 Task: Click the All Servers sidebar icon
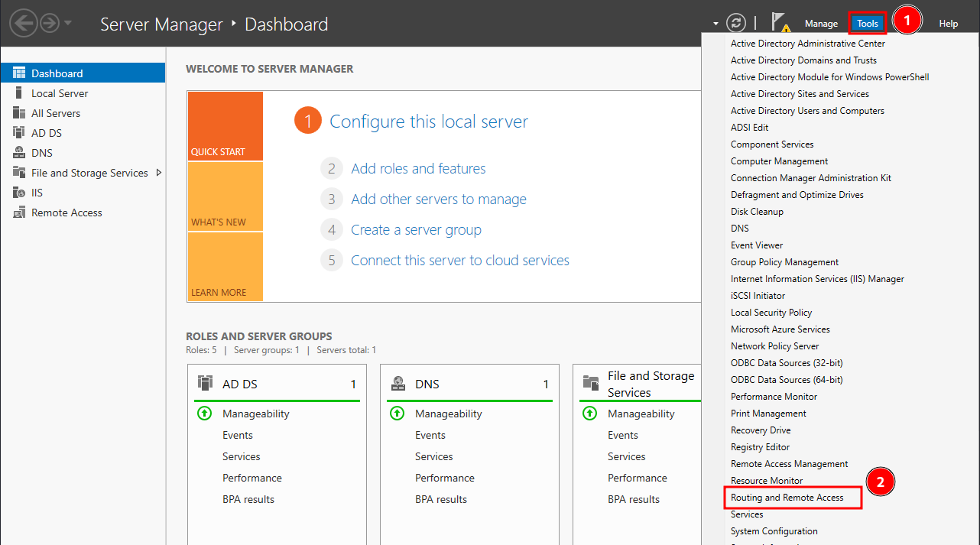(19, 113)
